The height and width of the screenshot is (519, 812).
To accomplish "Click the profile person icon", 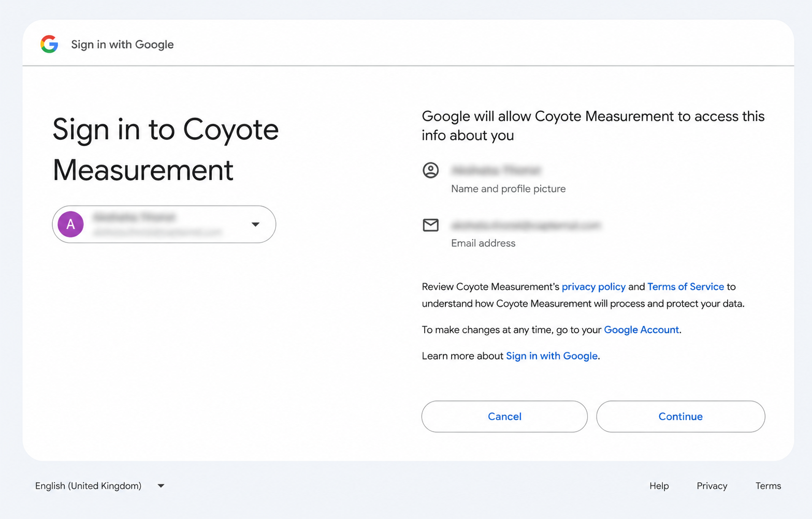I will [430, 170].
